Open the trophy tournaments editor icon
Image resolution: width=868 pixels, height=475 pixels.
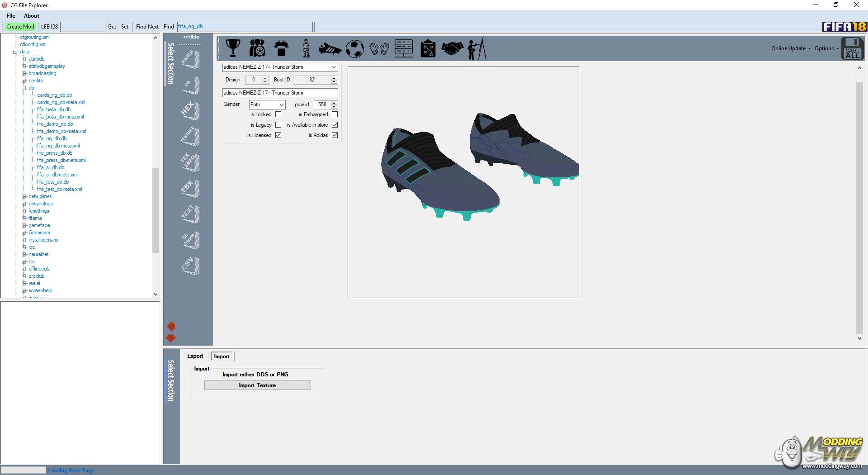click(233, 48)
